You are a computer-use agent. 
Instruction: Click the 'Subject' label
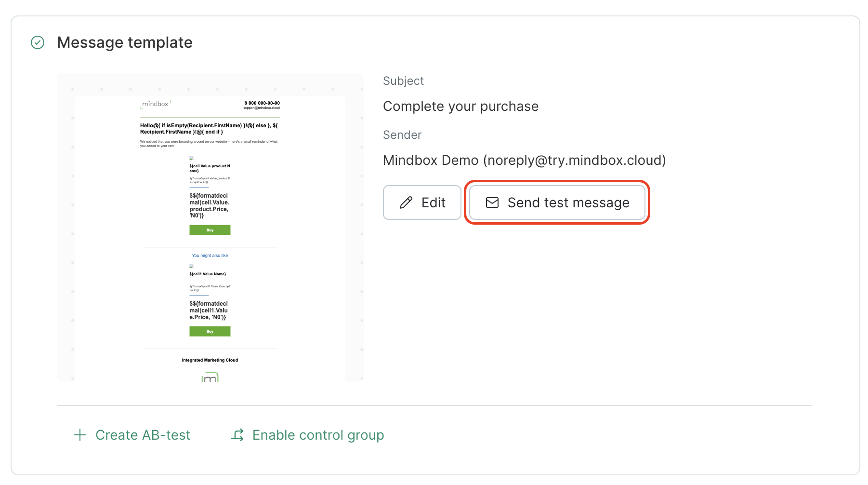point(403,81)
